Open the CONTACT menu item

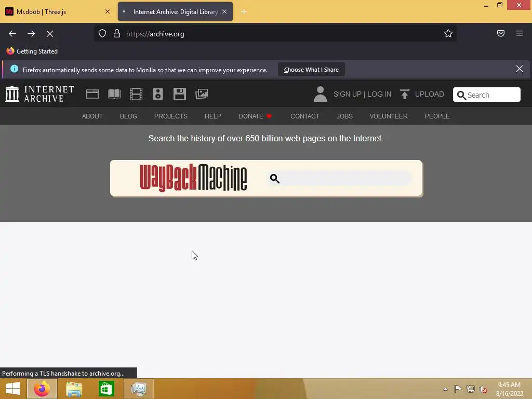pos(304,116)
